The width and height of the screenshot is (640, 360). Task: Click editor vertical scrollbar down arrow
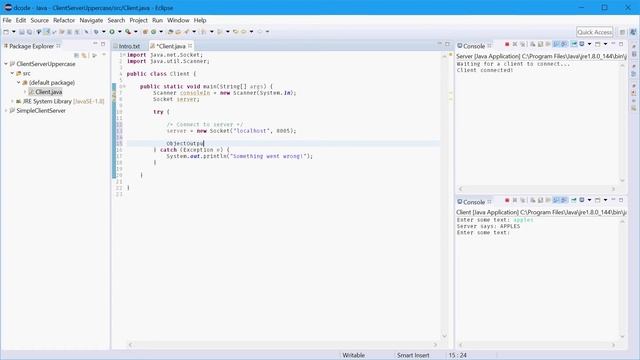444,336
